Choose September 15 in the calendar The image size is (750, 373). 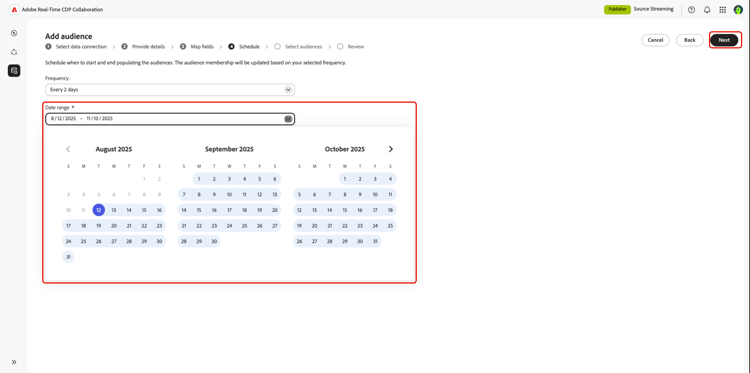(199, 210)
